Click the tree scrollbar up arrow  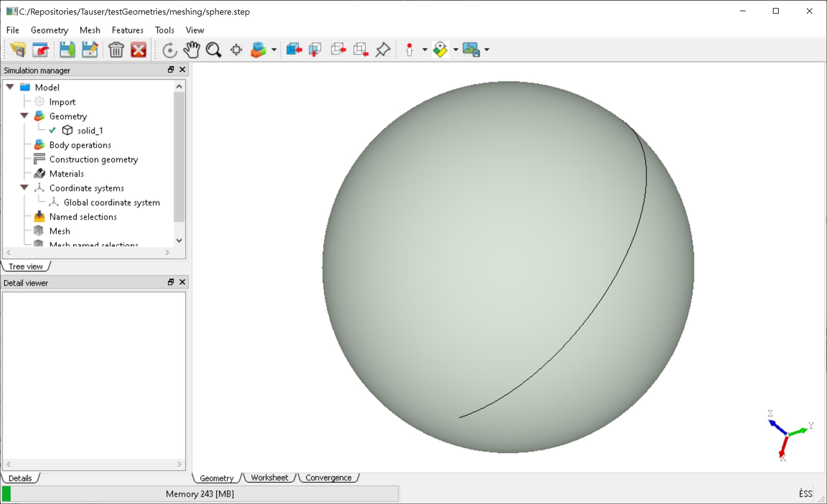pos(180,87)
